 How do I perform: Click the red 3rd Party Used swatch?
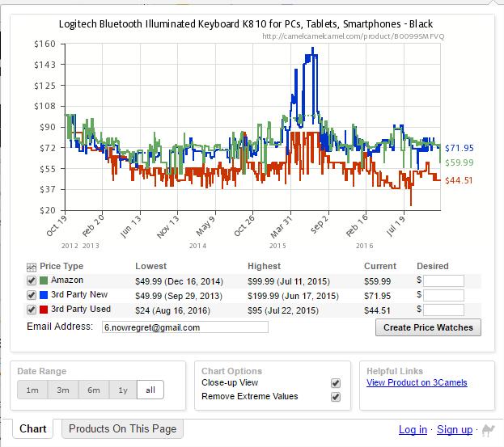click(44, 310)
